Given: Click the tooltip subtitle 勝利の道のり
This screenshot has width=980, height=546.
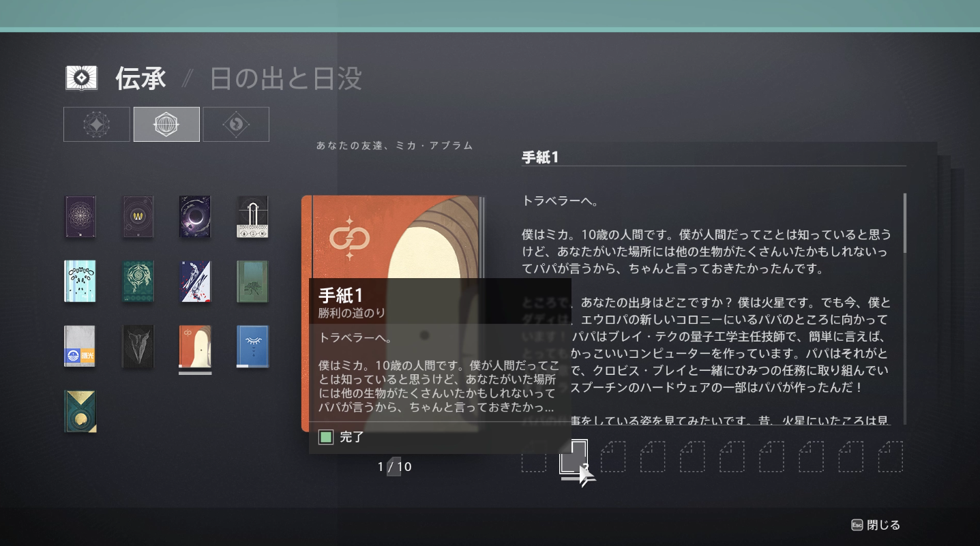Looking at the screenshot, I should (x=352, y=313).
